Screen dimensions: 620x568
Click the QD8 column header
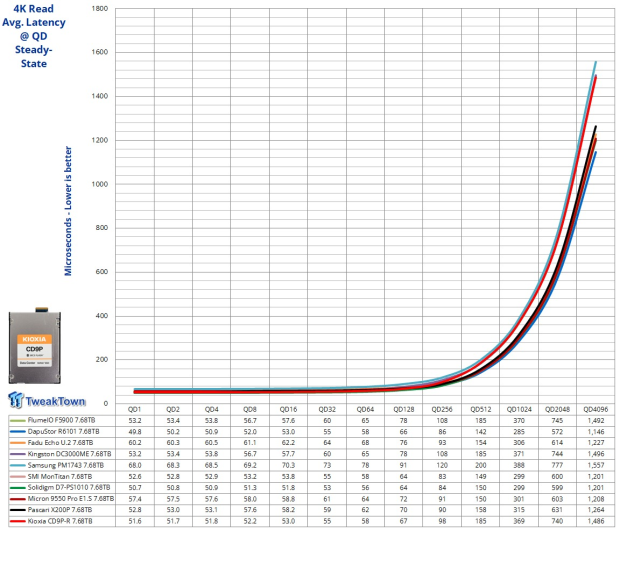(250, 409)
